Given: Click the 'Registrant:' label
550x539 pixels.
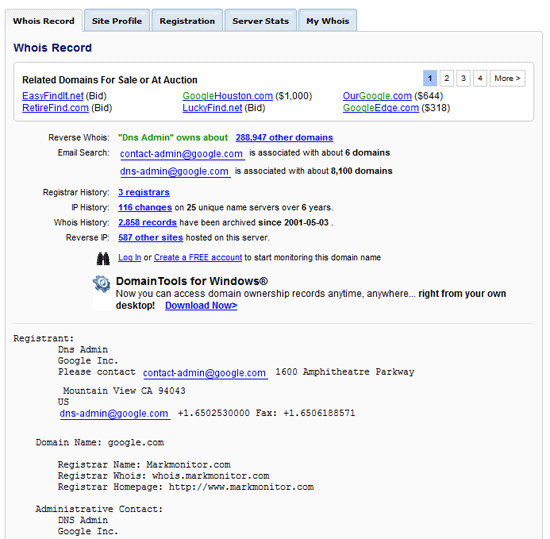Looking at the screenshot, I should (43, 338).
